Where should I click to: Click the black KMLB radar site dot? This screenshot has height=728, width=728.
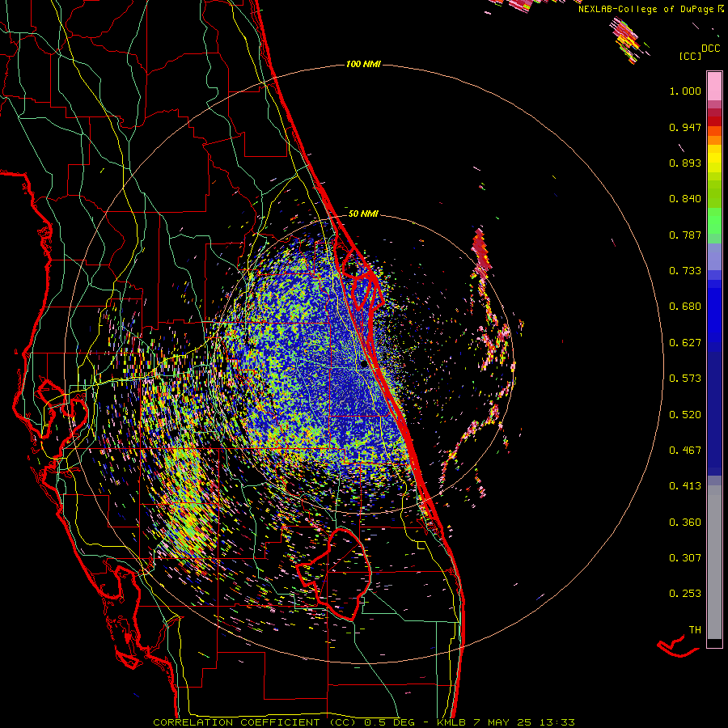click(x=364, y=365)
